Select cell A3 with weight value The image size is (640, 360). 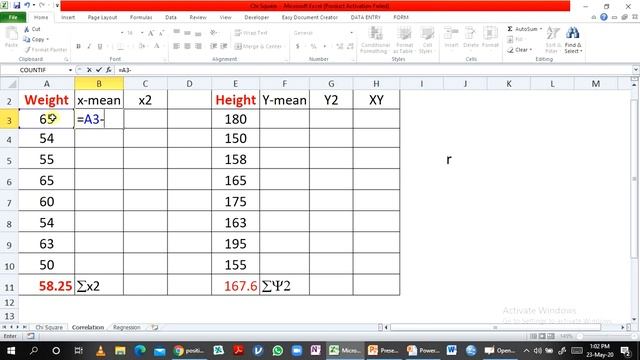[47, 119]
